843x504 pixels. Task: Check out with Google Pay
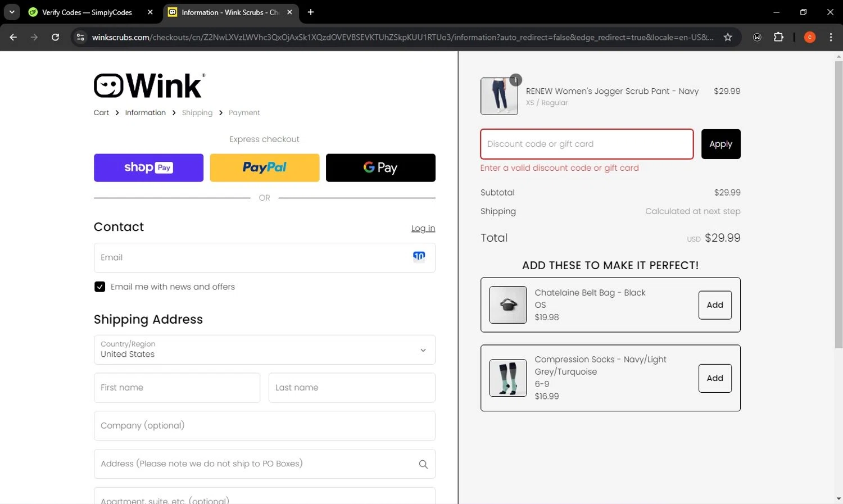(380, 167)
